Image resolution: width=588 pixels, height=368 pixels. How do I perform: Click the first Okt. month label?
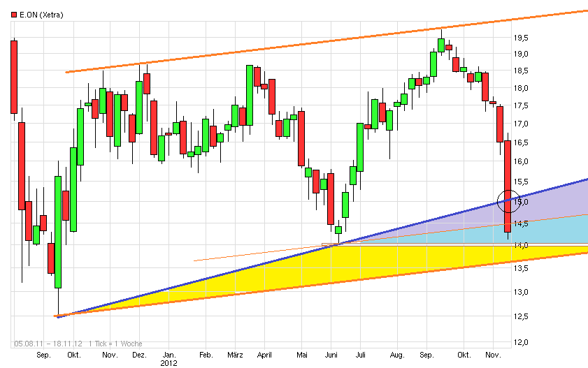tap(74, 355)
